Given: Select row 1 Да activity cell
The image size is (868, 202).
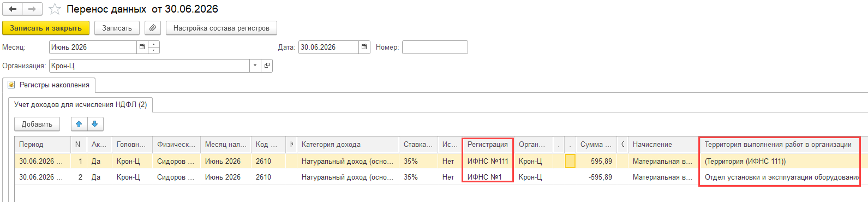Looking at the screenshot, I should (99, 161).
